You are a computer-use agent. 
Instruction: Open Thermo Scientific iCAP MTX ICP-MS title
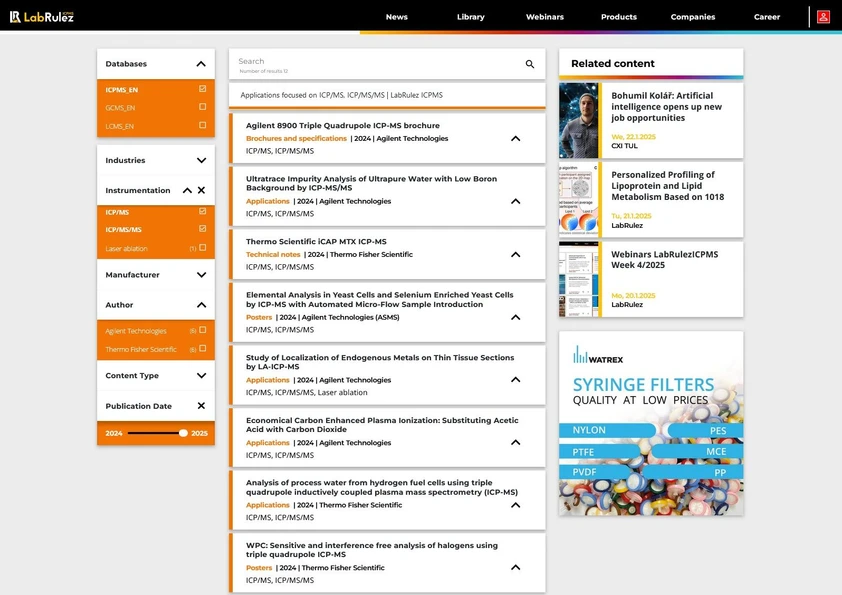click(316, 242)
